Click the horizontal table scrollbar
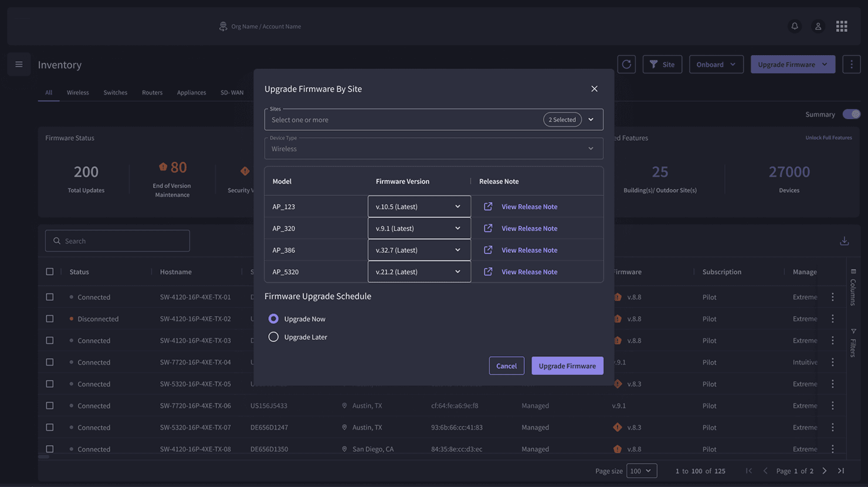 tap(44, 456)
